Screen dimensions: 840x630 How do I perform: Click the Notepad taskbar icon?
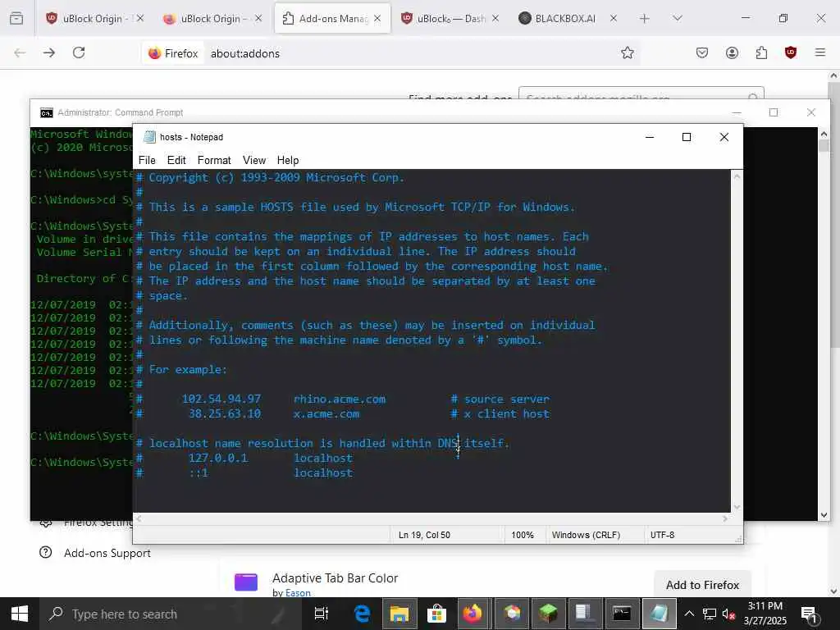(659, 614)
